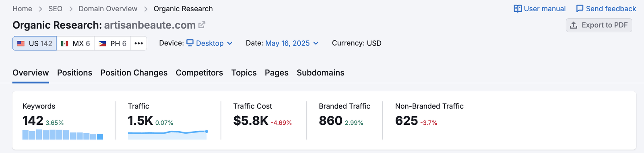The image size is (644, 153).
Task: Open the Subdomains tab
Action: [320, 73]
